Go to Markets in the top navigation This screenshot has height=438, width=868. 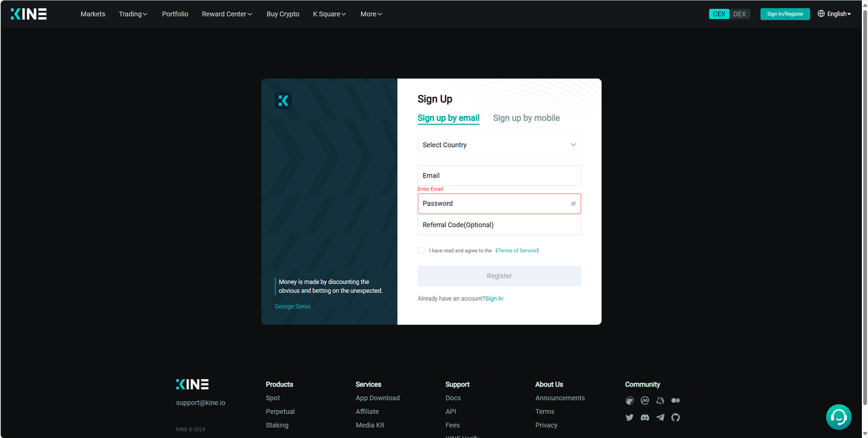(93, 14)
